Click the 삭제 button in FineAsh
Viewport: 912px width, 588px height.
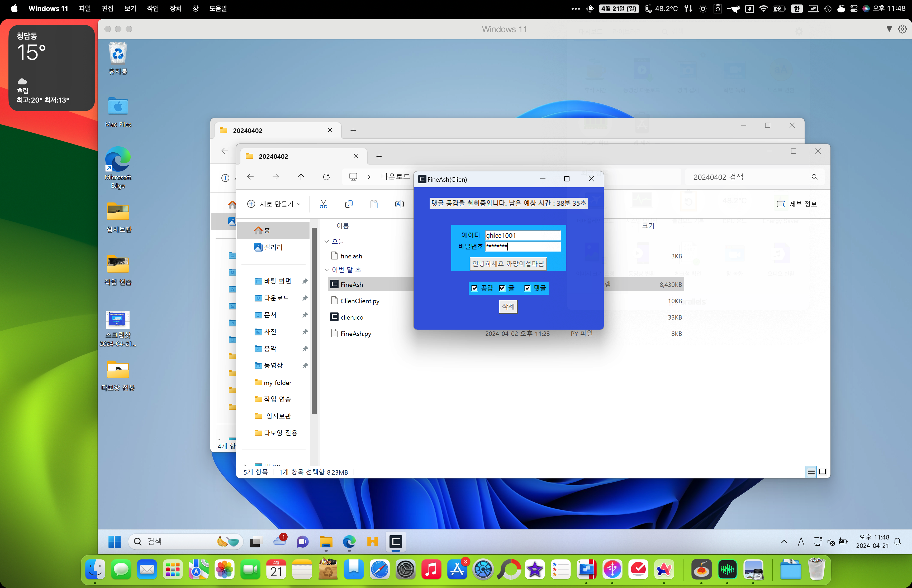pos(508,306)
